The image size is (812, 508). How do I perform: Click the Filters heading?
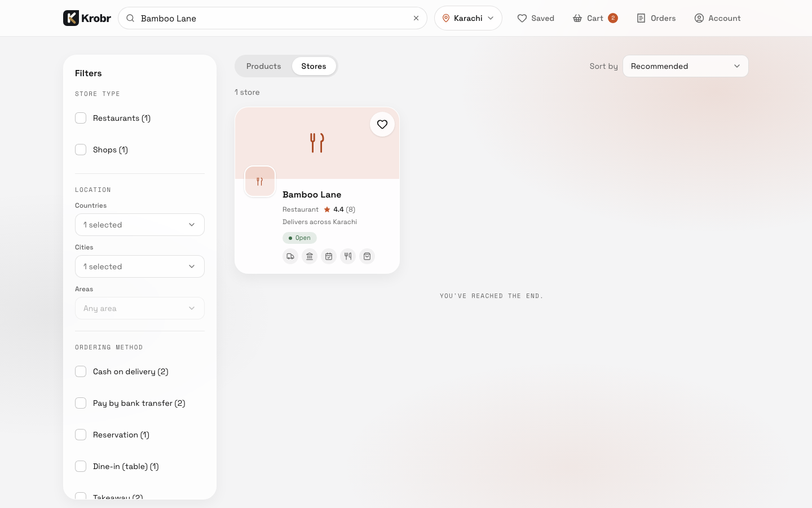(89, 73)
